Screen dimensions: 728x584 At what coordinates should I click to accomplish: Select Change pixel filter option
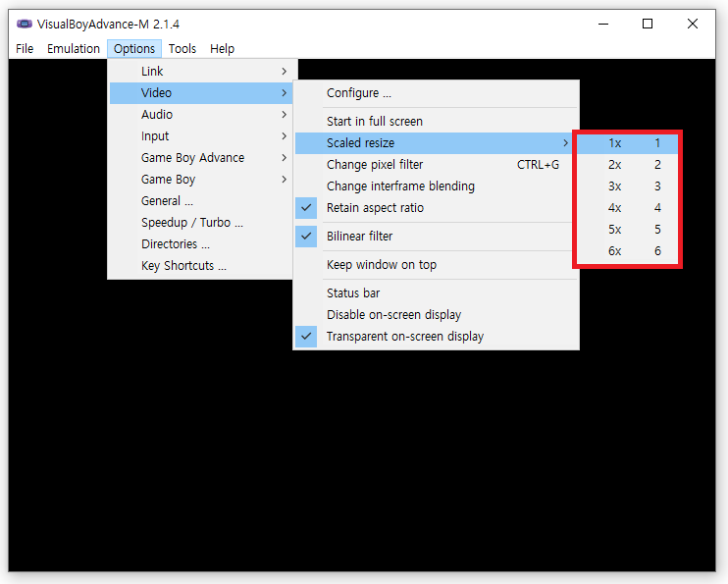(x=436, y=165)
